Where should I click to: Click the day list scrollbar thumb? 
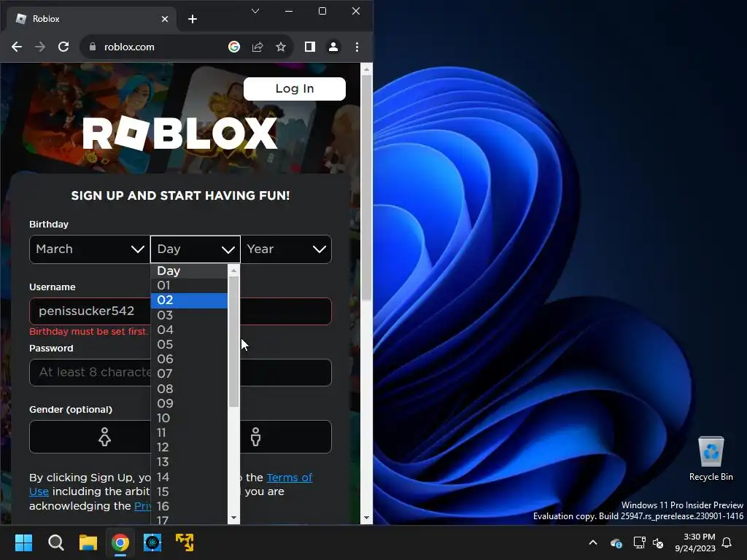tap(233, 341)
